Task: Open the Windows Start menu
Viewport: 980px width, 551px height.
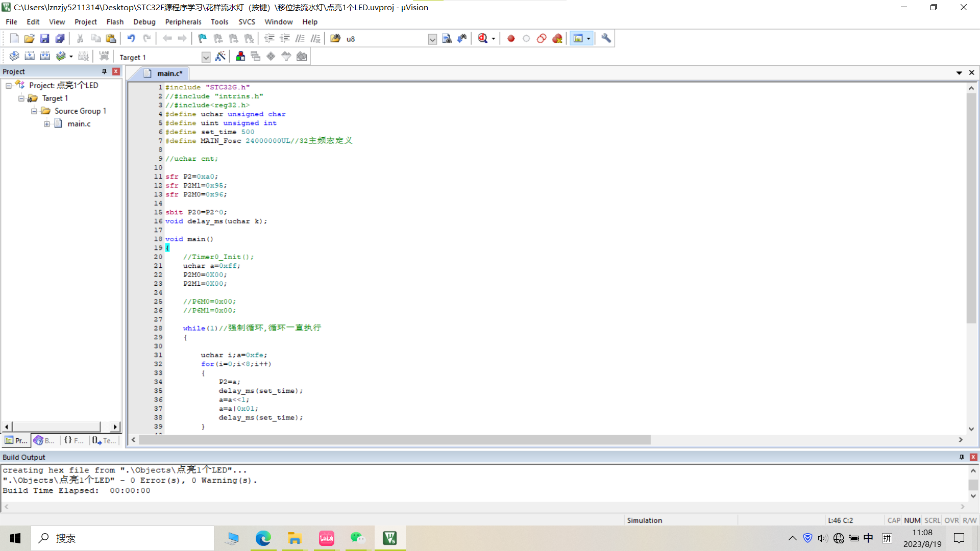Action: pos(15,538)
